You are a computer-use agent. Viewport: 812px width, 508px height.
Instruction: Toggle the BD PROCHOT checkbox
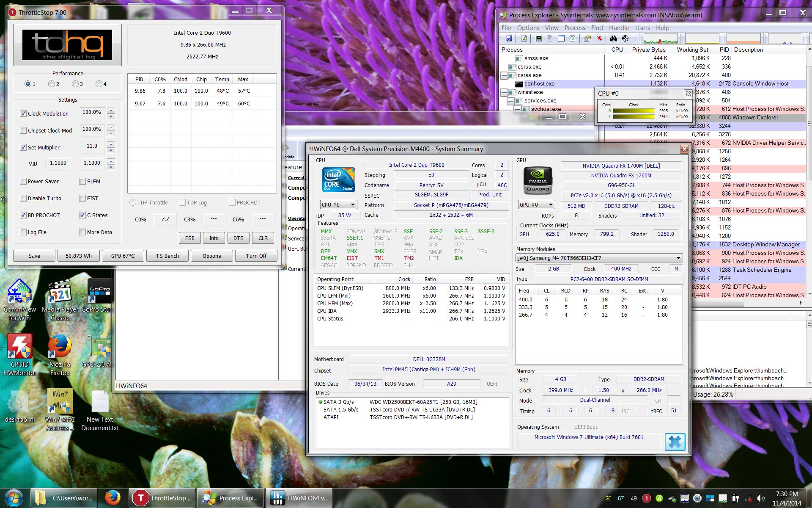coord(23,215)
